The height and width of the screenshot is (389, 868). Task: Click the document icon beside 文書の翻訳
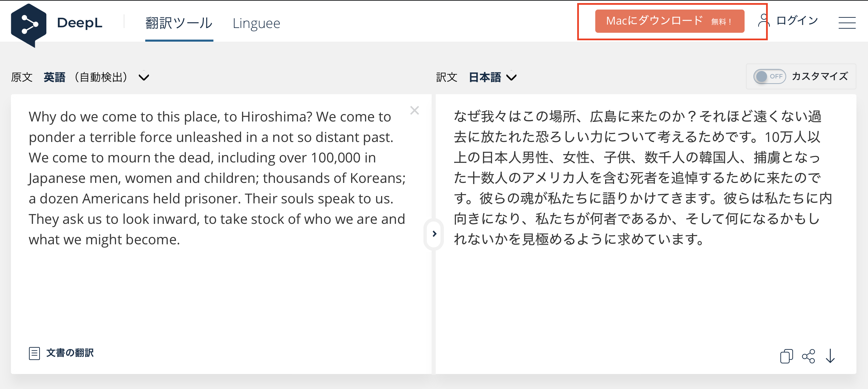[34, 353]
